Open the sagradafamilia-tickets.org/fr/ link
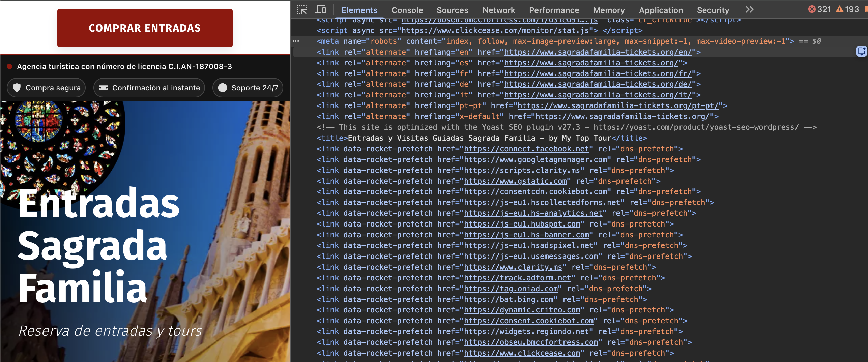The image size is (868, 362). (x=598, y=73)
